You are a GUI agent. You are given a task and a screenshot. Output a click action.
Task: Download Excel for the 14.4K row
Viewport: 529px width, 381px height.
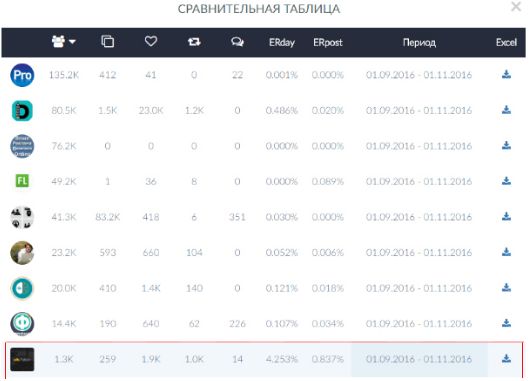506,323
